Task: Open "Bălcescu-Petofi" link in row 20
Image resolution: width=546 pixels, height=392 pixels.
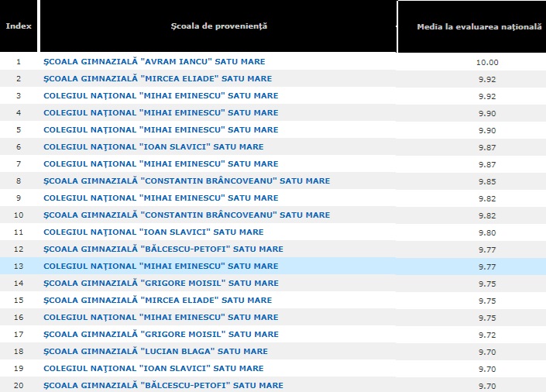Action: pos(163,386)
